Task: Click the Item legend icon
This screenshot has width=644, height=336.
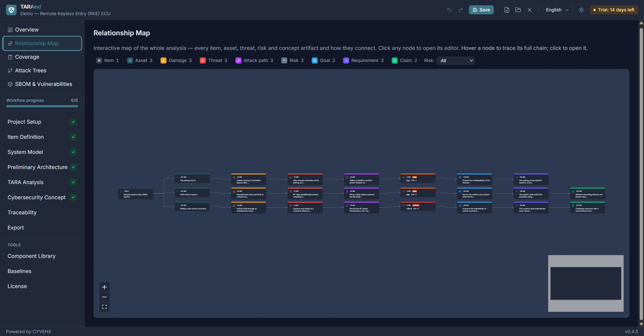Action: [x=99, y=60]
